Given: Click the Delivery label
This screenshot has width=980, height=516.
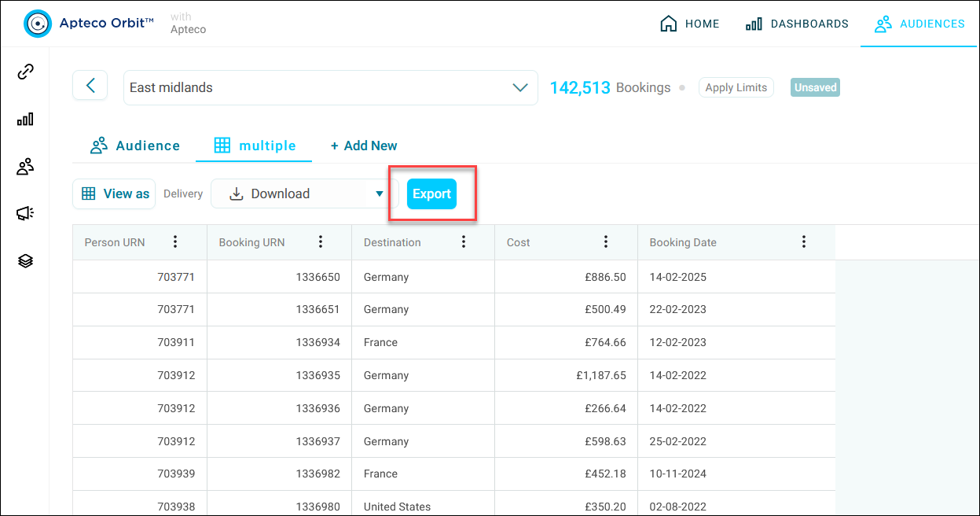Looking at the screenshot, I should point(183,193).
